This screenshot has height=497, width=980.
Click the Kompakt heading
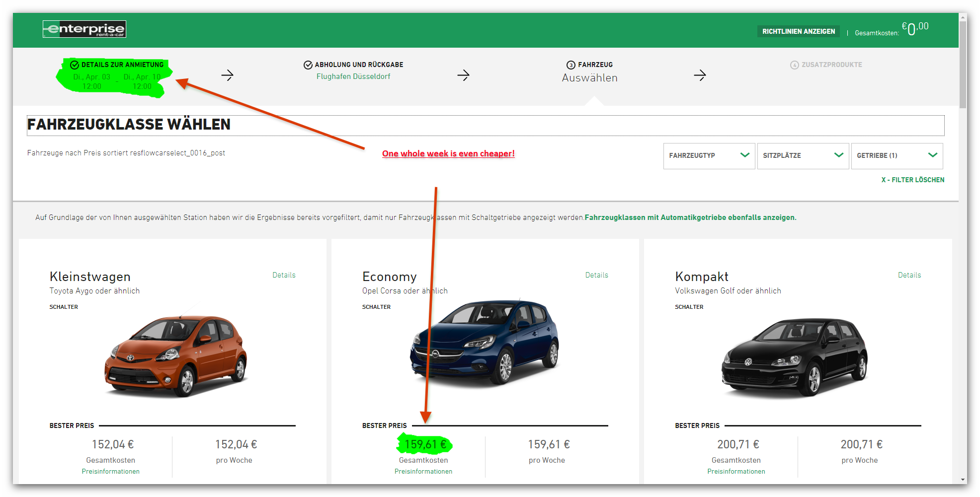[x=701, y=277]
